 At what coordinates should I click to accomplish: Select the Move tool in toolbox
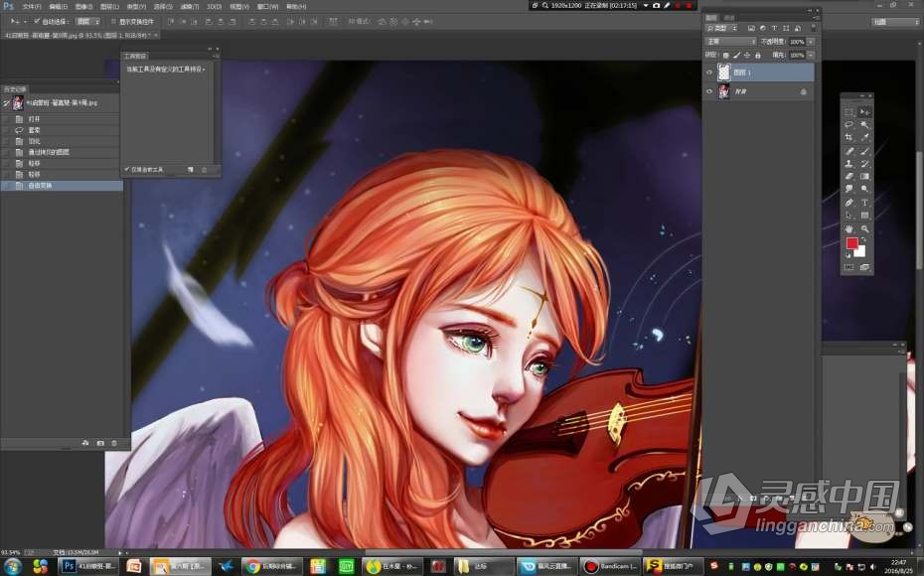pos(864,112)
